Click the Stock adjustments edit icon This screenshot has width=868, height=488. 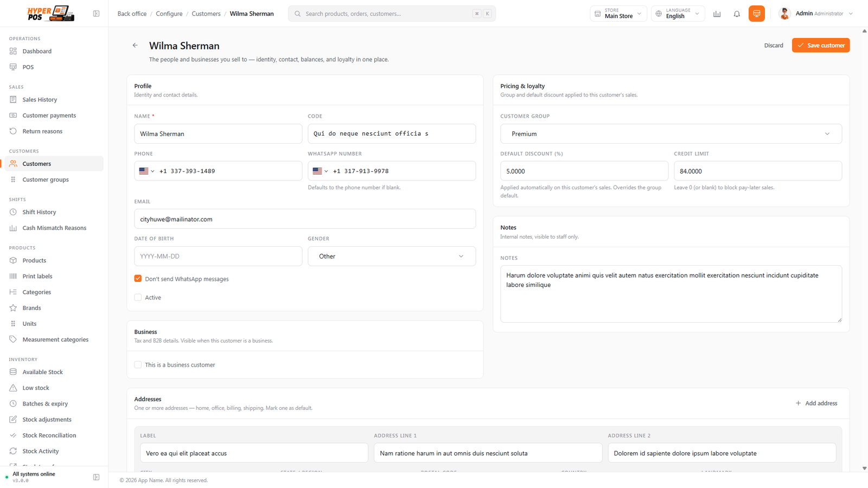tap(13, 419)
